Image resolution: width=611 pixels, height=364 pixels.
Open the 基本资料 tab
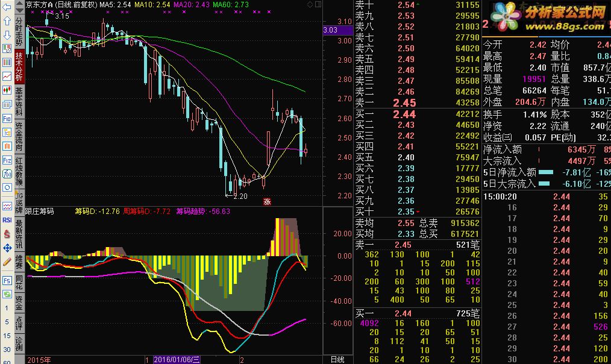click(19, 101)
